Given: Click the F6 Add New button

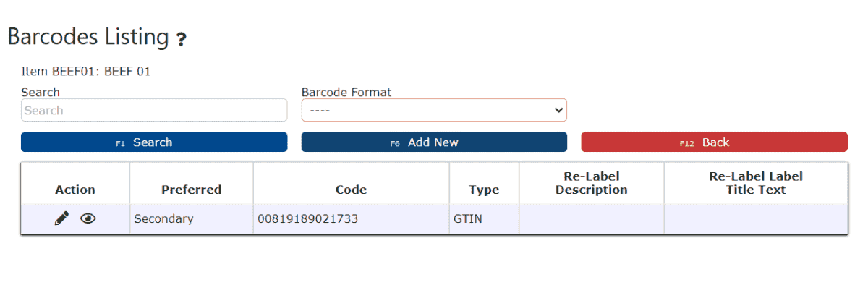Looking at the screenshot, I should click(434, 142).
